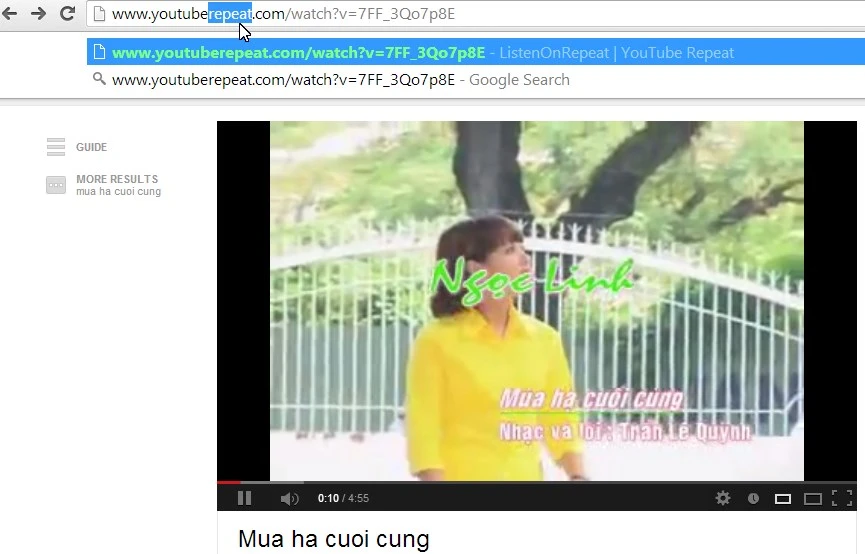Choose the Google Search suggestion row
Viewport: 865px width, 554px height.
476,79
